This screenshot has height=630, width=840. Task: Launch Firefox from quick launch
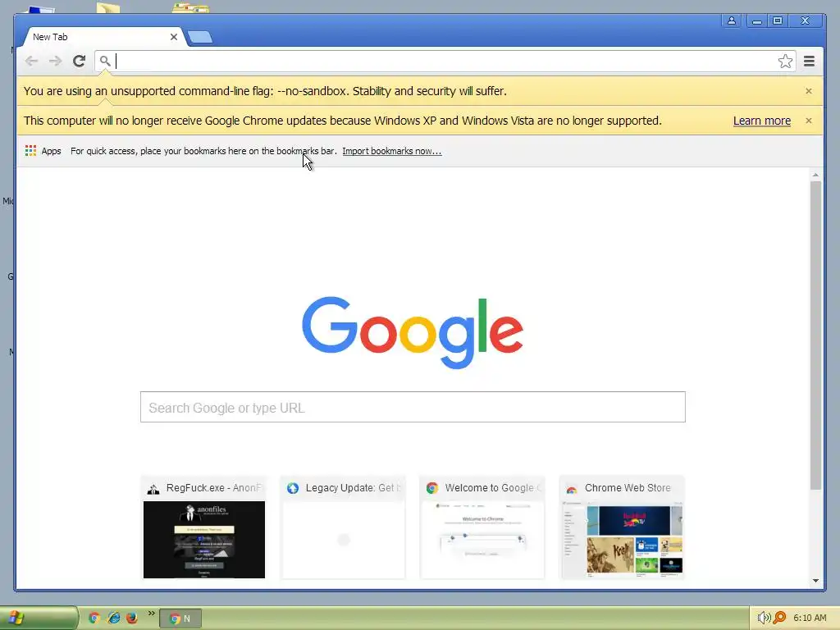[x=132, y=619]
